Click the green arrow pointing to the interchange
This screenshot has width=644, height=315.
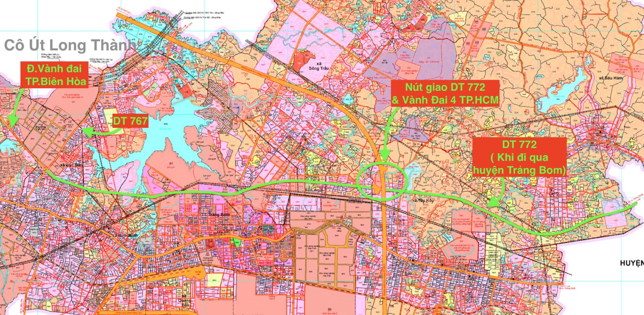[387, 133]
